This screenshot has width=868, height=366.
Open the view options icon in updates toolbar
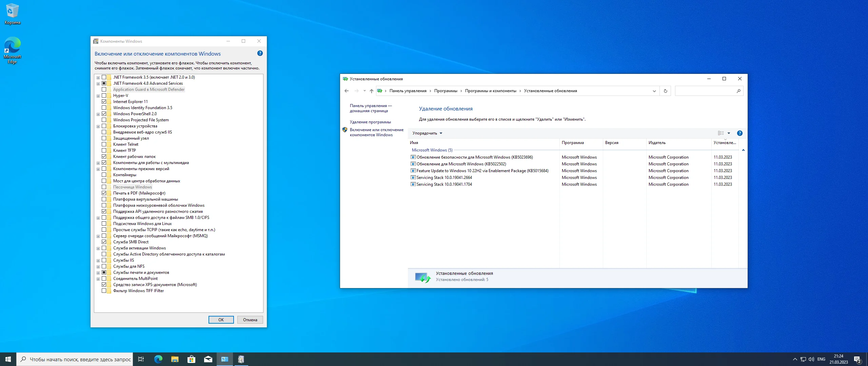click(721, 133)
